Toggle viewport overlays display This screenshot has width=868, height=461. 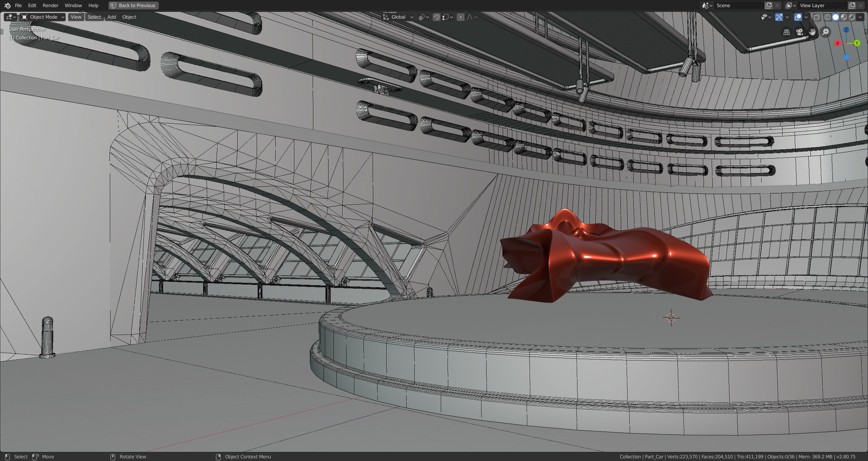click(x=798, y=17)
